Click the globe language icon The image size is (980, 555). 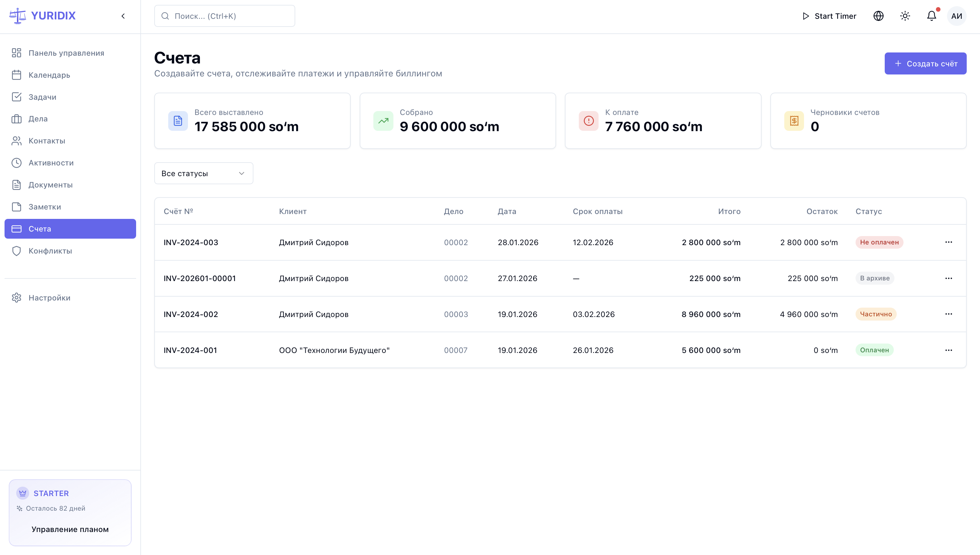click(878, 16)
